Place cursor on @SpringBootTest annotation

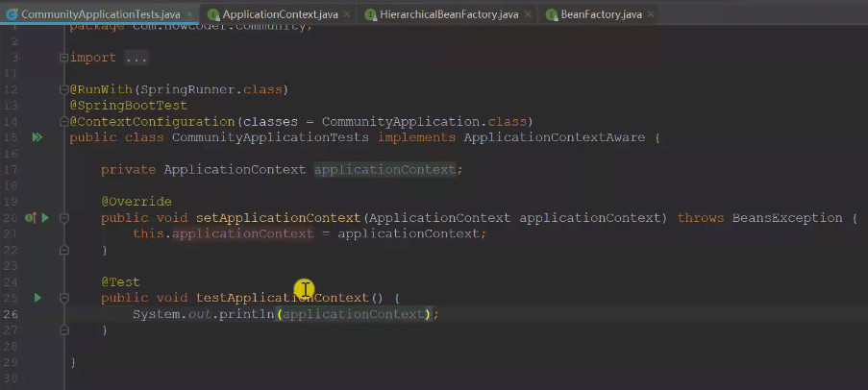pos(129,106)
